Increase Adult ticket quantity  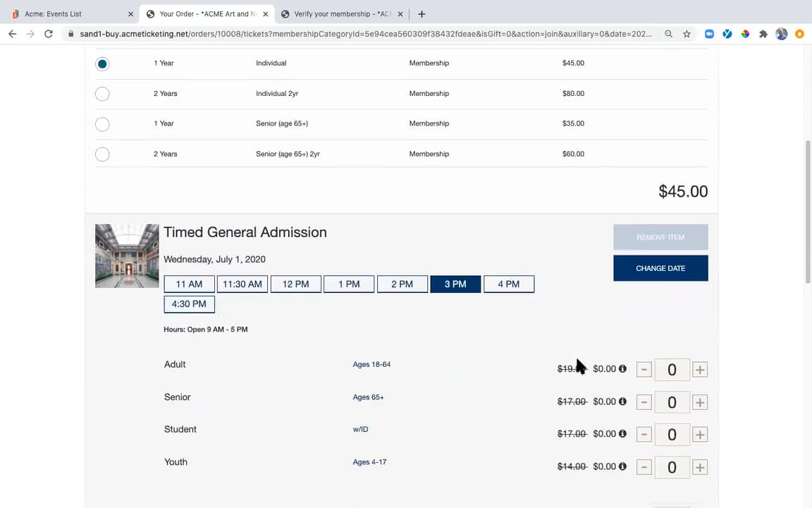(700, 370)
